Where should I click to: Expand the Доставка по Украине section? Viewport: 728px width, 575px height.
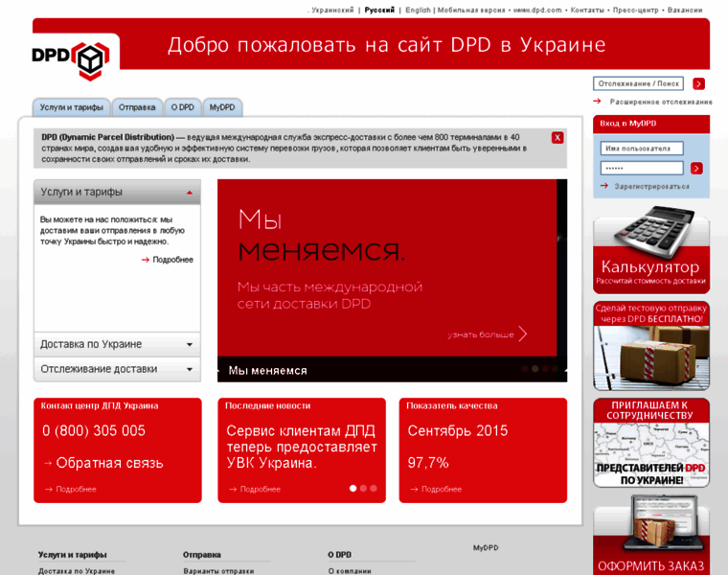click(190, 345)
